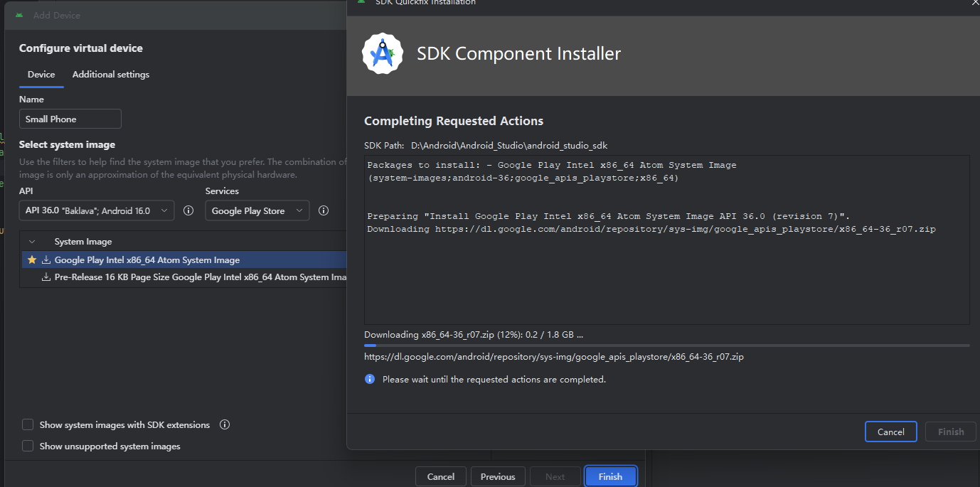Click the System Image column header
Image resolution: width=980 pixels, height=487 pixels.
point(83,242)
